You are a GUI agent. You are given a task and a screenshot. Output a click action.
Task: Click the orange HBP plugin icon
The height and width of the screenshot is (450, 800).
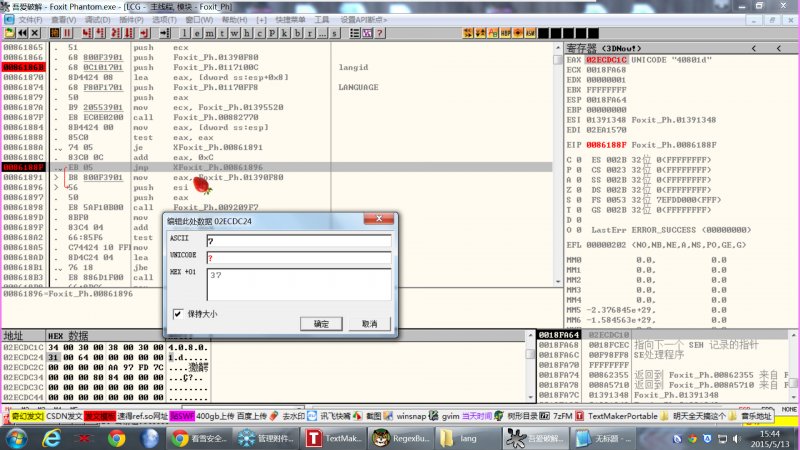point(506,33)
